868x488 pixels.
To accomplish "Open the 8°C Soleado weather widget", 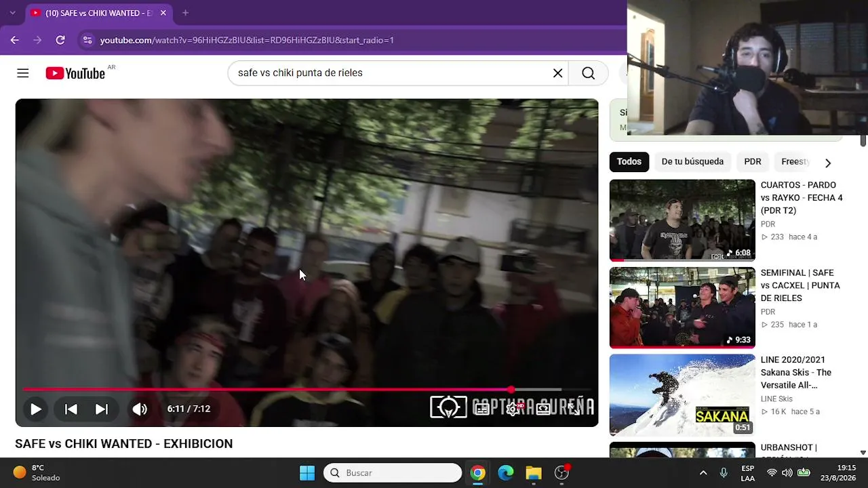I will pyautogui.click(x=37, y=473).
